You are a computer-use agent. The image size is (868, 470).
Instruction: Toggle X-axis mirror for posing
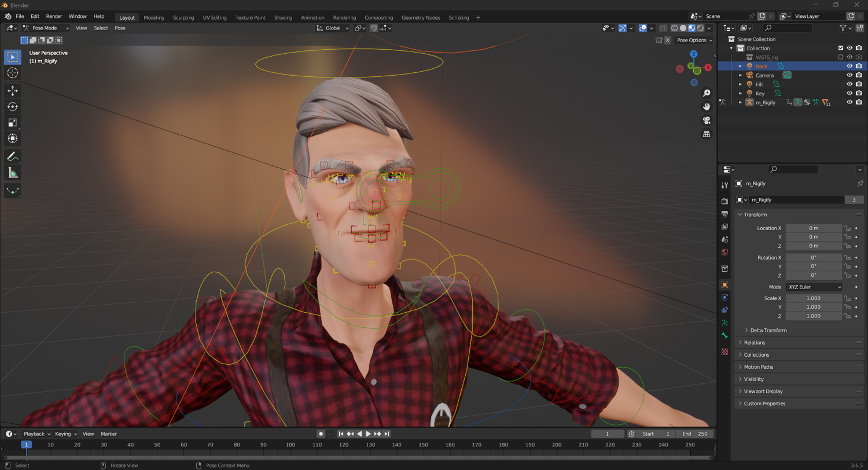point(667,40)
